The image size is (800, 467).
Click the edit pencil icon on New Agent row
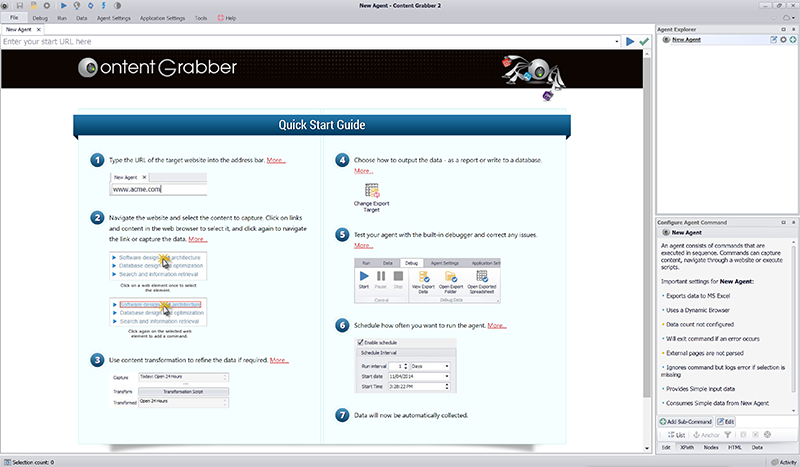773,39
